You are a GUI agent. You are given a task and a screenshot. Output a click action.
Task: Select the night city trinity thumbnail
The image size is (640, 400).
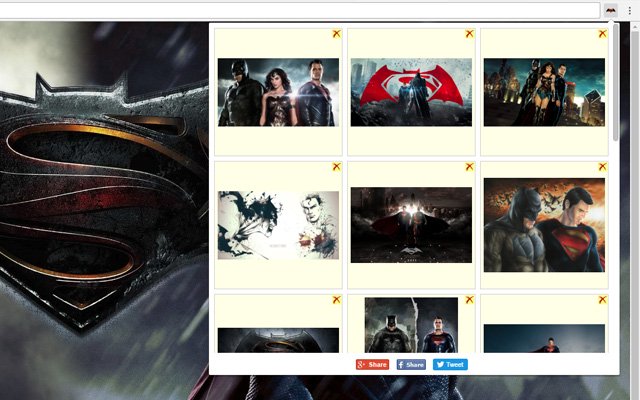(544, 92)
